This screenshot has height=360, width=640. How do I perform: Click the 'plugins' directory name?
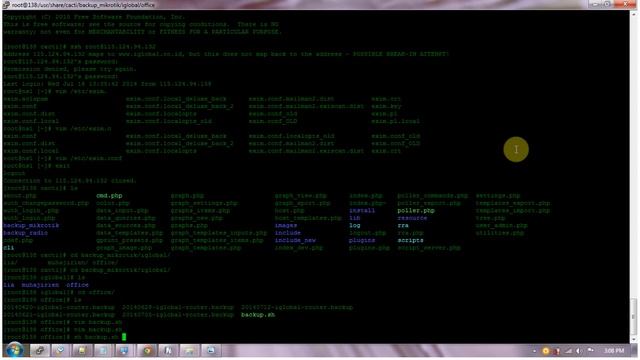(362, 240)
